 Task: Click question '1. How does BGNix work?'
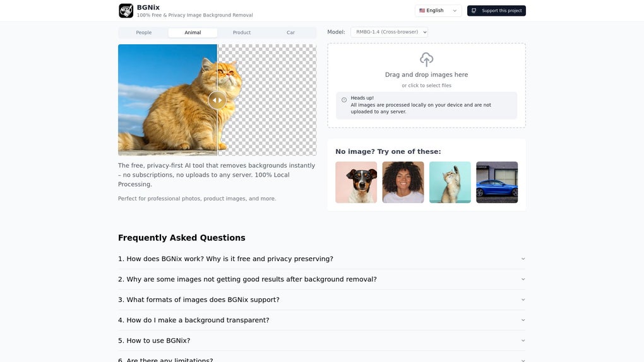tap(225, 259)
